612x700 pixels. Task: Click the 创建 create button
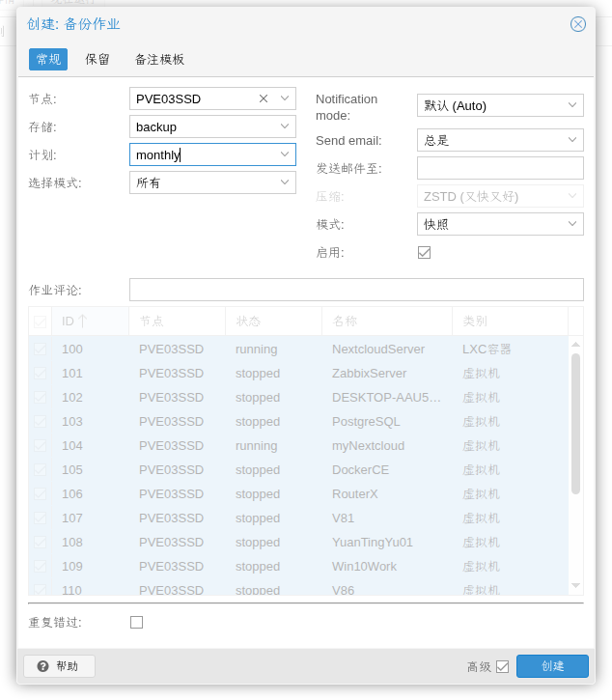(x=552, y=666)
